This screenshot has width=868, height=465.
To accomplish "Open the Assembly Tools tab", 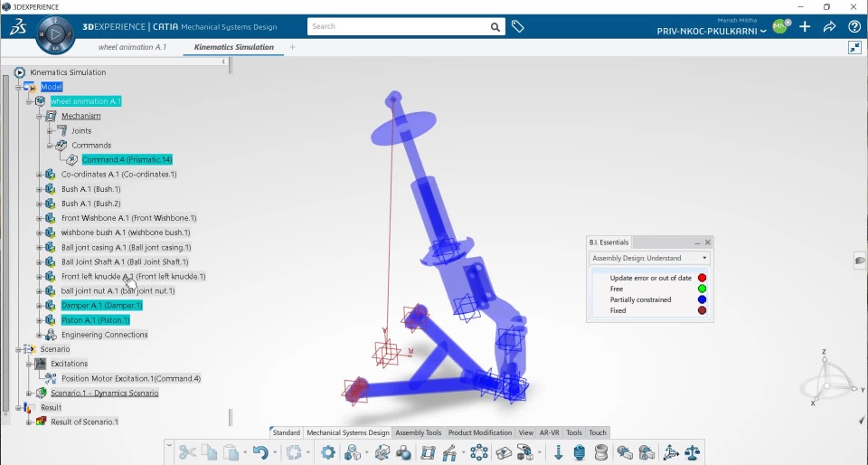I will click(x=419, y=433).
